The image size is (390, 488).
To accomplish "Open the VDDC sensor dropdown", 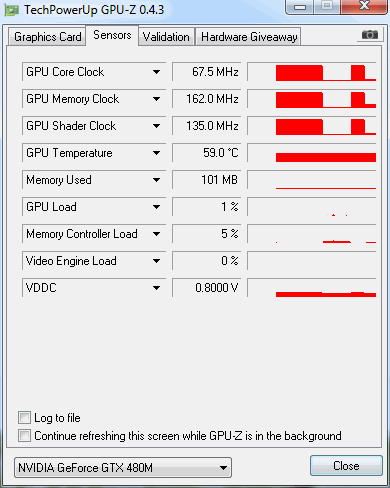I will (x=156, y=288).
